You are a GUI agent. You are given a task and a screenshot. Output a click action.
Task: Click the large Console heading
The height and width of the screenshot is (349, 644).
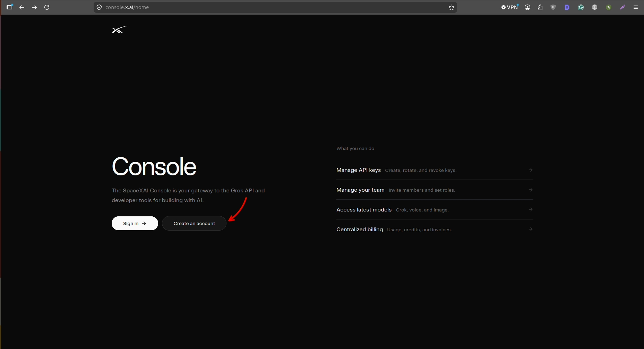(154, 166)
